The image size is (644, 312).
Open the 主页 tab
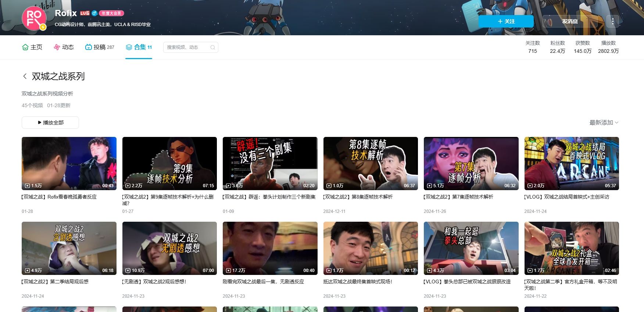click(32, 47)
